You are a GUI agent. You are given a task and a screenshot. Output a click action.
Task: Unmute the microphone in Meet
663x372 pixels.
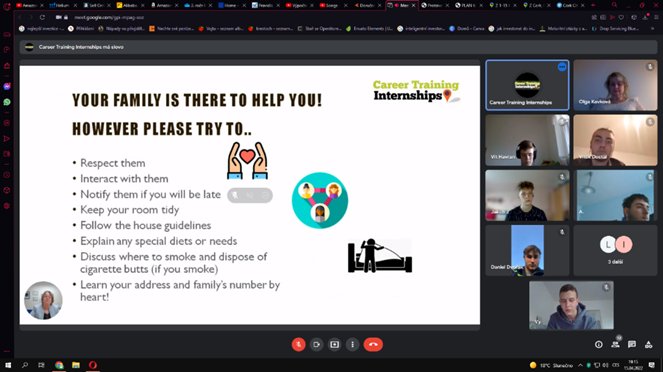299,345
